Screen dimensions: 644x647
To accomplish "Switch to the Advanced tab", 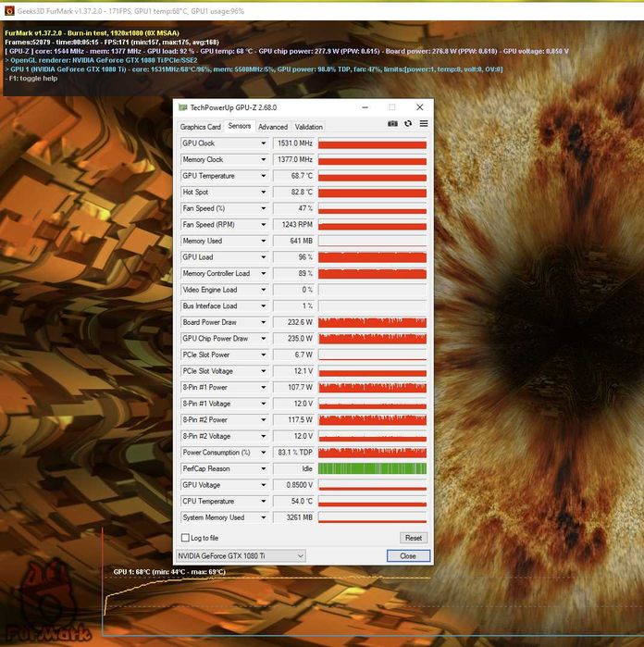I will (273, 127).
